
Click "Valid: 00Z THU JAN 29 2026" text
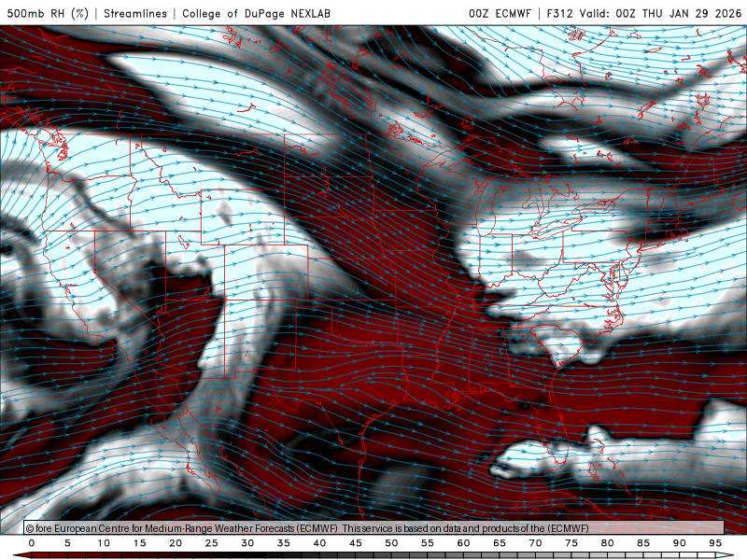pyautogui.click(x=660, y=13)
